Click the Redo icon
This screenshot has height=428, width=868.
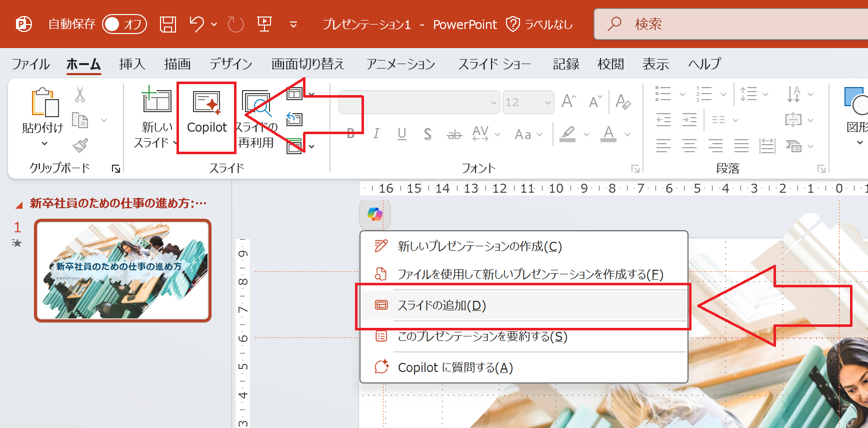(235, 24)
